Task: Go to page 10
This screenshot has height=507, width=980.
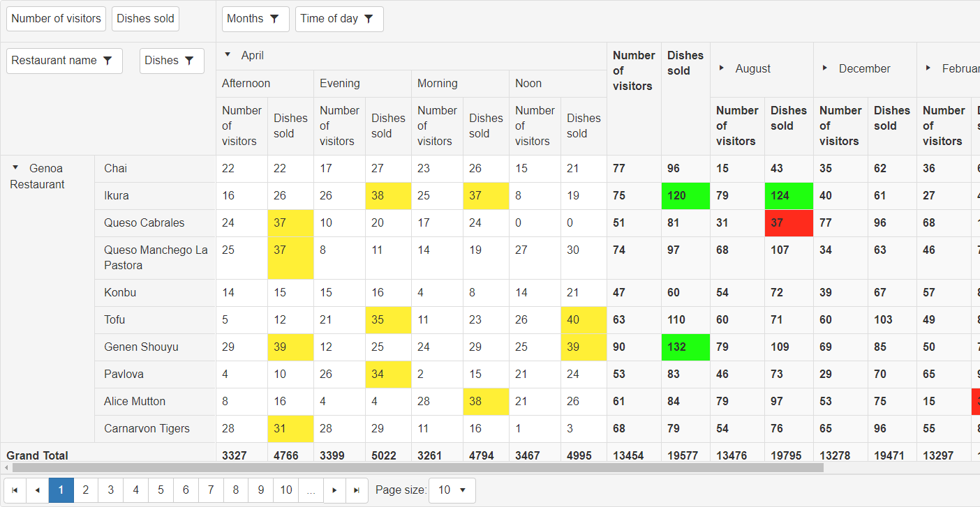Action: click(286, 490)
